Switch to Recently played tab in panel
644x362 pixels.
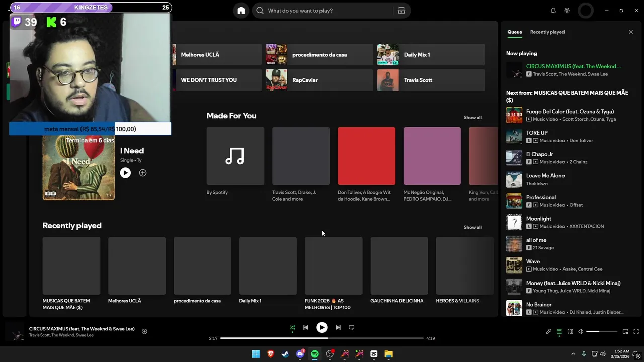(x=547, y=32)
